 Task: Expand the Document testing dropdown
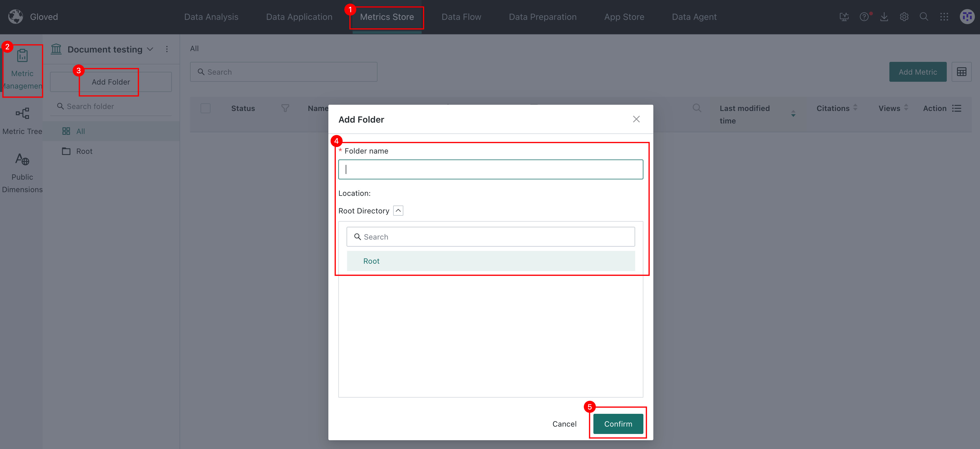click(x=150, y=49)
